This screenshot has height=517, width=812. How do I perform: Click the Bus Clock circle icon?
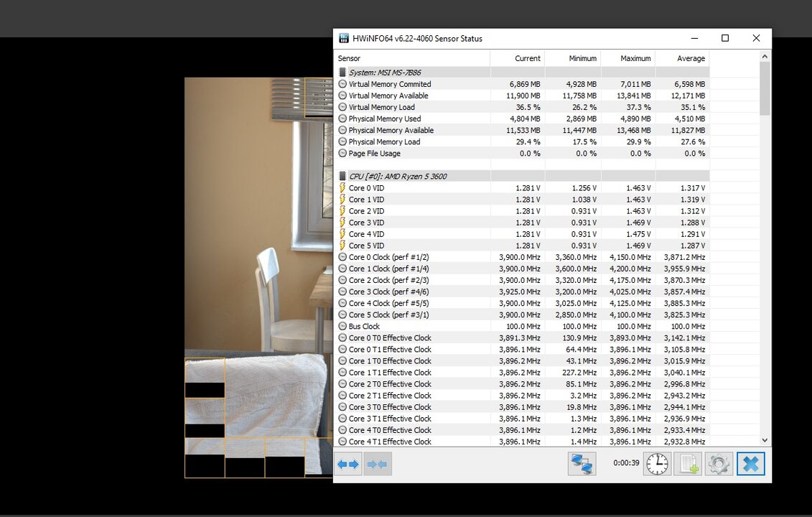[342, 327]
